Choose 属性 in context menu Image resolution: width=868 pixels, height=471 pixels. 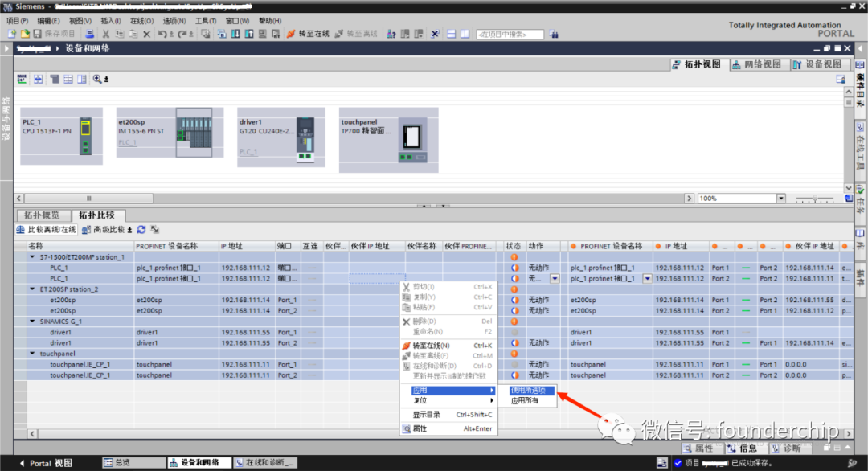click(x=448, y=428)
